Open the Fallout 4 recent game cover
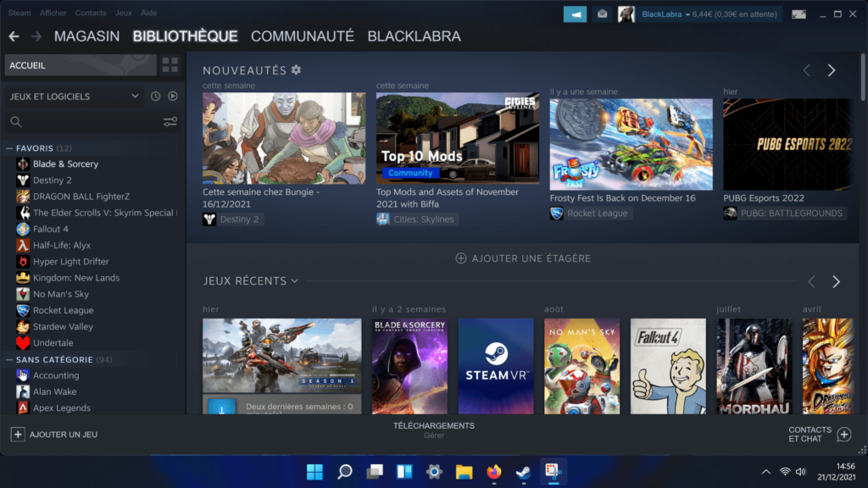 click(668, 366)
